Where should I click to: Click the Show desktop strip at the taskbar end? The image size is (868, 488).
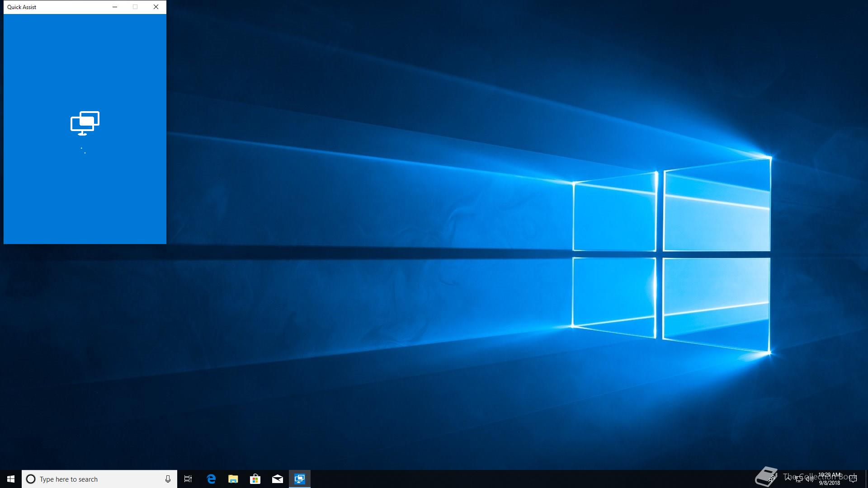(866, 479)
